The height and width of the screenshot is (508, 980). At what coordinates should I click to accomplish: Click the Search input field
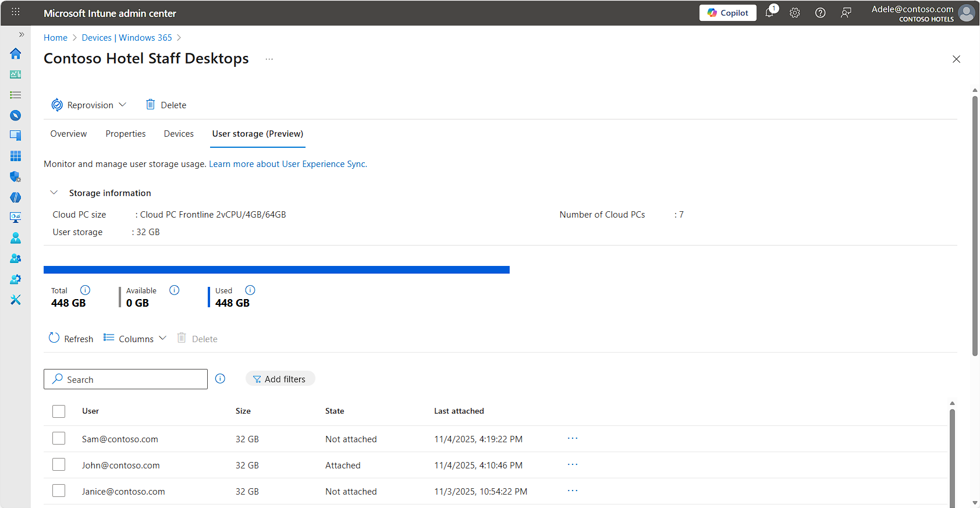[126, 379]
